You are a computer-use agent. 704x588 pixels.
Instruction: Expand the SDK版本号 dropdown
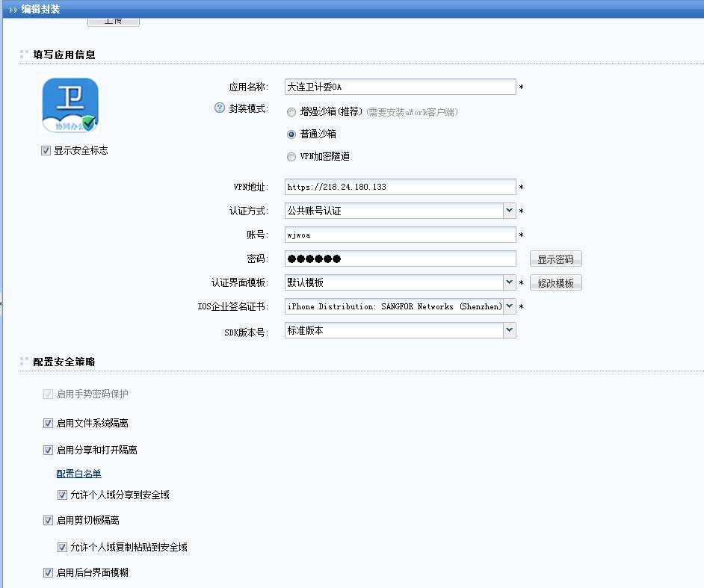click(x=509, y=329)
